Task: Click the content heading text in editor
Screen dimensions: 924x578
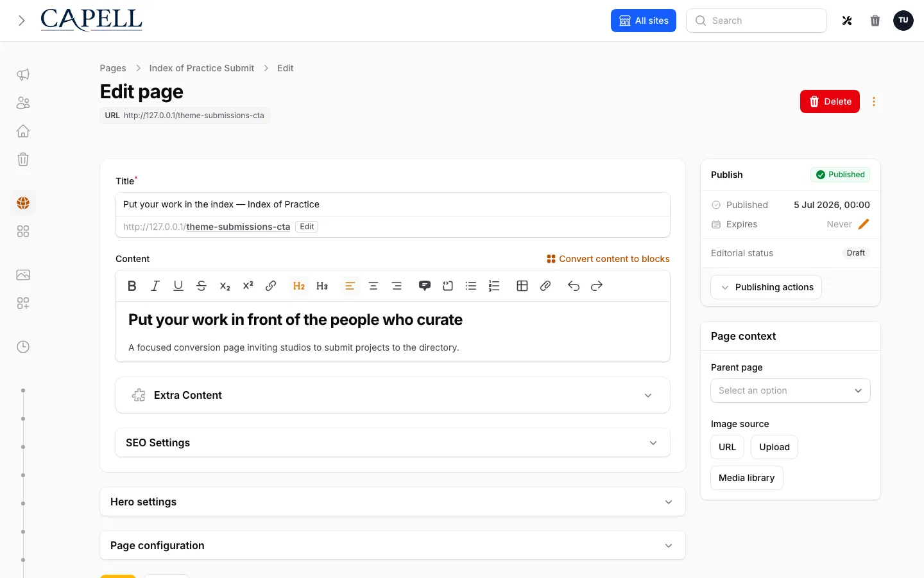Action: click(x=295, y=320)
